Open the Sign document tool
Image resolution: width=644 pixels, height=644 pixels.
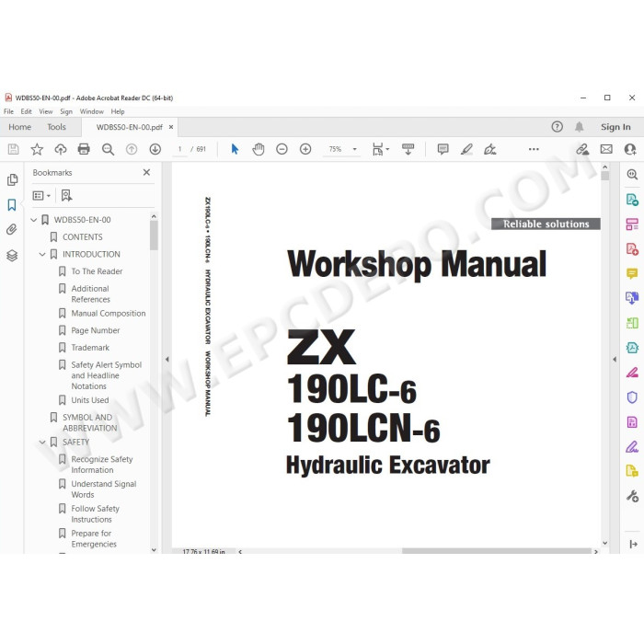click(x=490, y=149)
